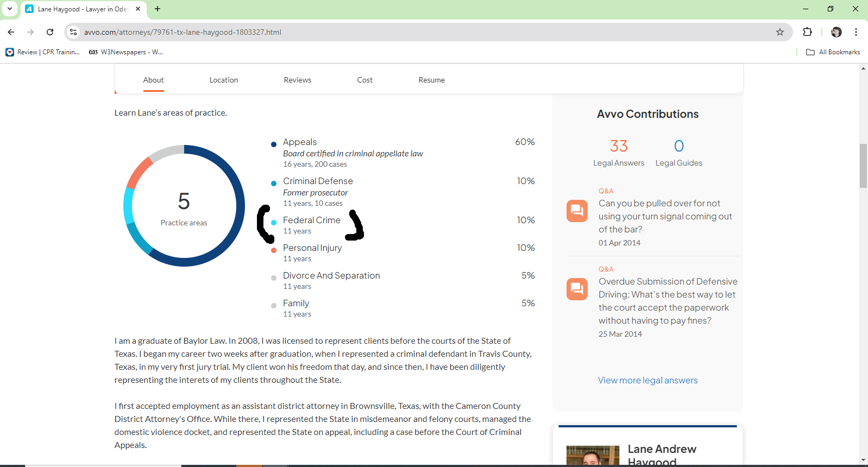Click View more legal answers link
The width and height of the screenshot is (868, 467).
point(647,380)
